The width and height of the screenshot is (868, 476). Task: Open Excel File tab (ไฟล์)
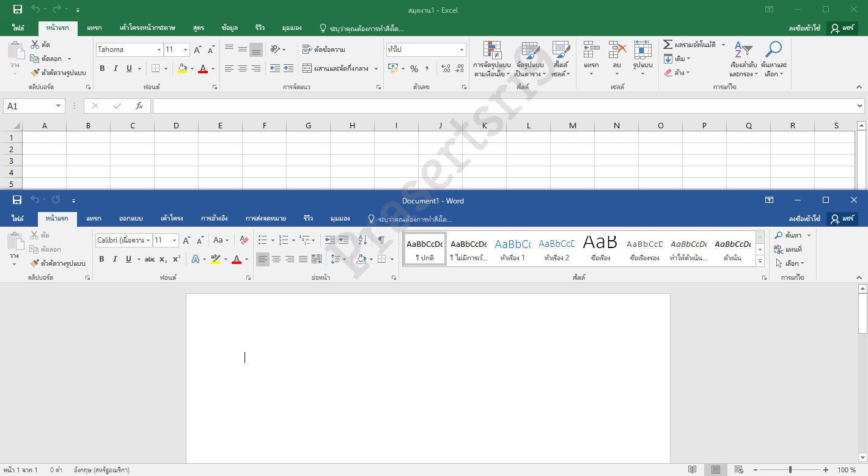17,28
